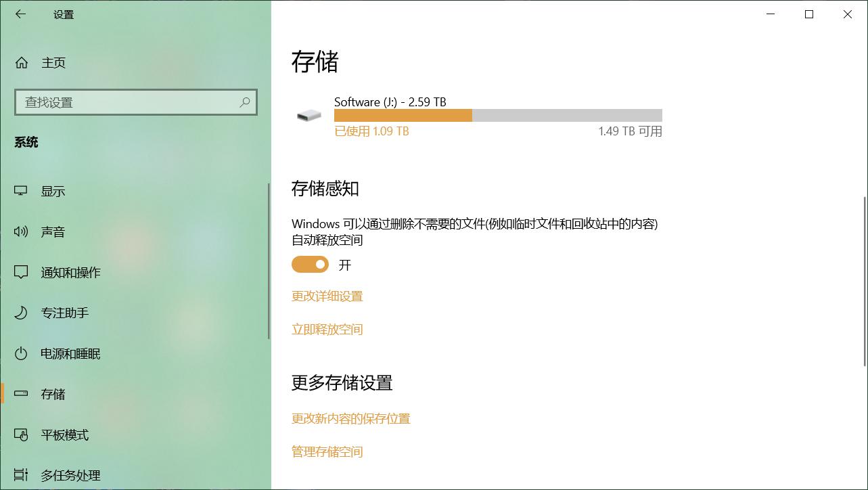Open 更改详细设置 for Storage Sense
The width and height of the screenshot is (868, 490).
(327, 296)
